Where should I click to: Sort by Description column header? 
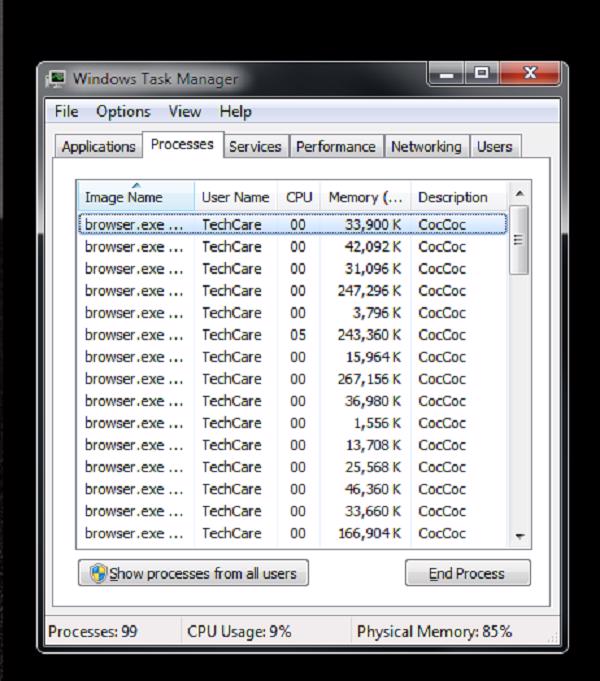(x=459, y=197)
